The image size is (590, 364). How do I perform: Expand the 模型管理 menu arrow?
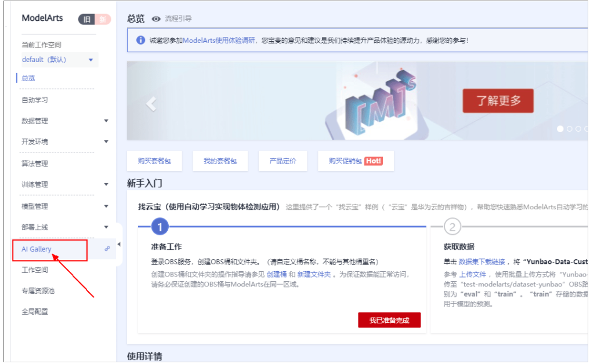click(x=106, y=206)
